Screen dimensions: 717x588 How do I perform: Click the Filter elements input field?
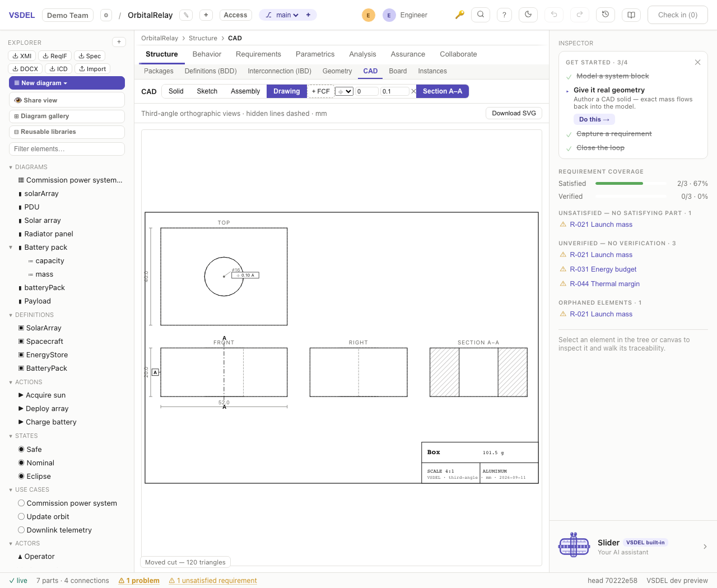(x=67, y=149)
